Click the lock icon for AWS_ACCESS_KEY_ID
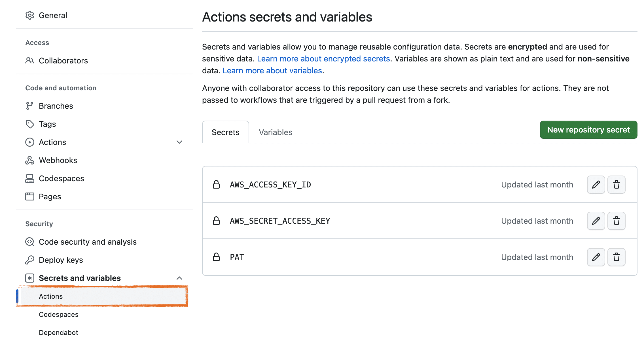Viewport: 644px width, 346px height. click(x=216, y=184)
